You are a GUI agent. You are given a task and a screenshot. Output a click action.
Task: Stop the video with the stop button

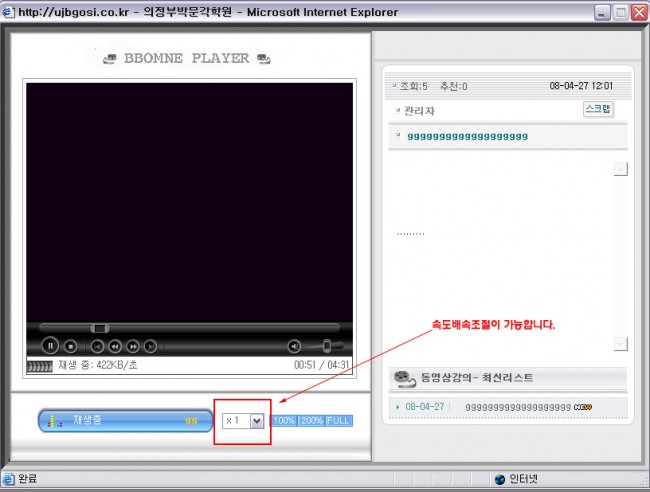[70, 346]
